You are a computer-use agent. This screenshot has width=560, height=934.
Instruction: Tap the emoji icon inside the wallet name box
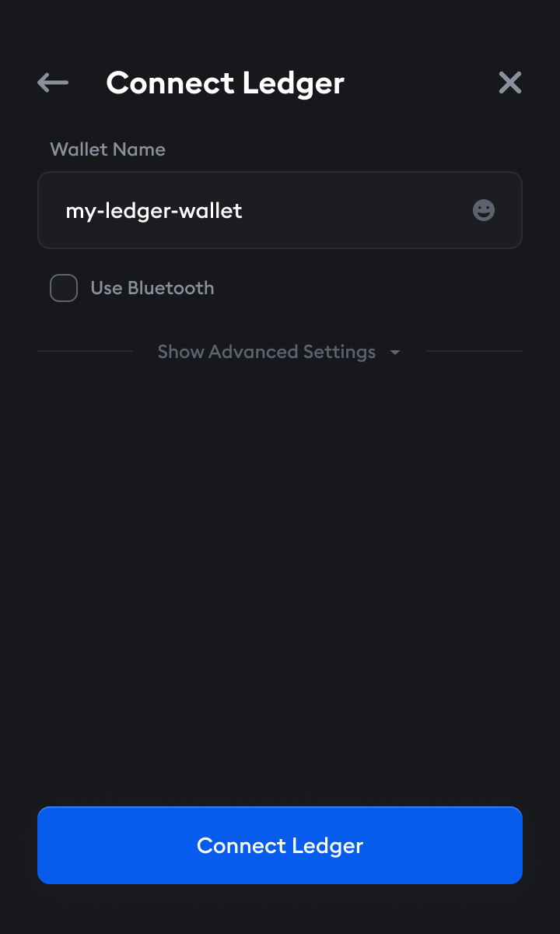click(x=483, y=210)
